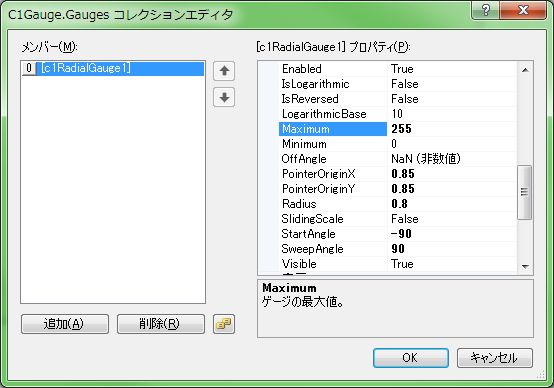The height and width of the screenshot is (388, 554).
Task: Click the IsReversed value False
Action: click(405, 99)
